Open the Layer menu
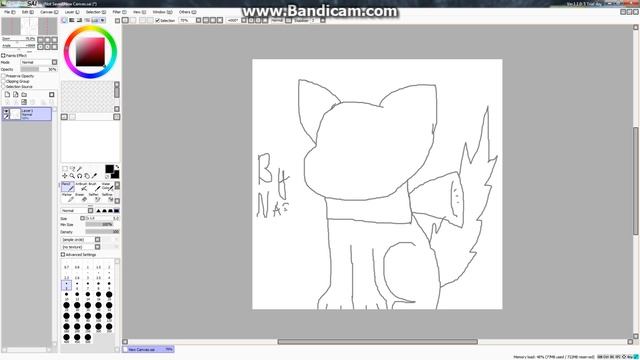640x360 pixels. pos(72,12)
